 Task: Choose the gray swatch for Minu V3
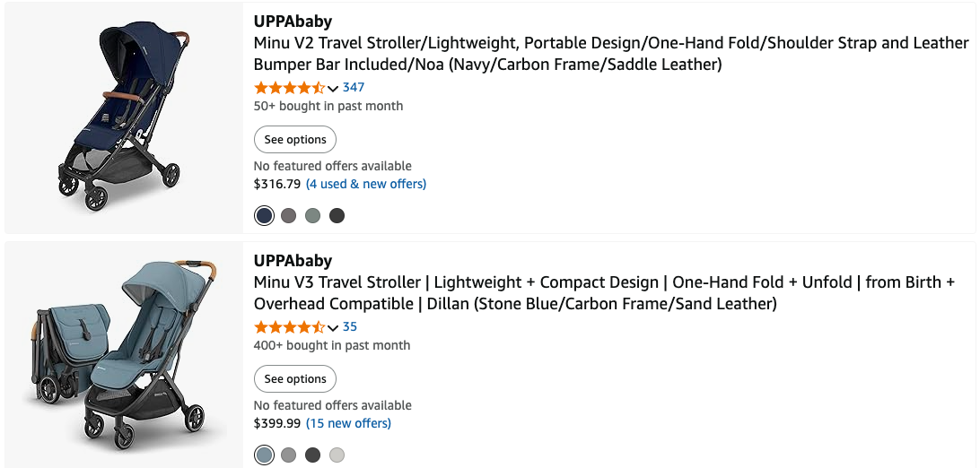pyautogui.click(x=288, y=455)
